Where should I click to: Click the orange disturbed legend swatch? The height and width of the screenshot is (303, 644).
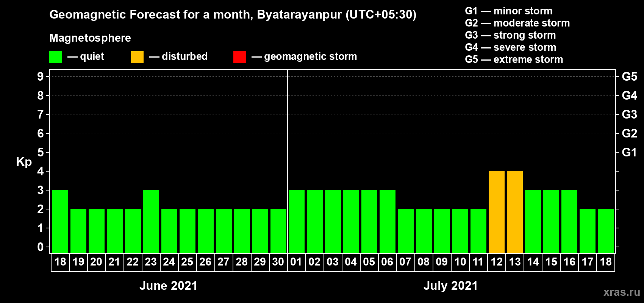pyautogui.click(x=137, y=57)
